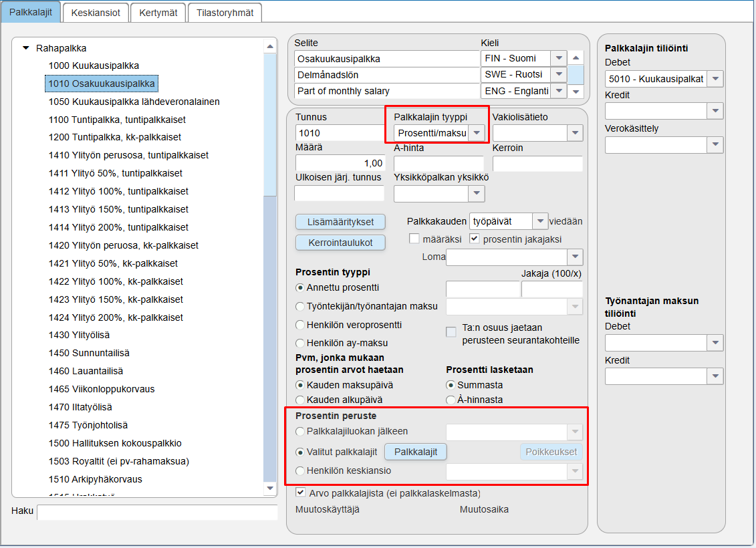
Task: Select 1503 Royaltit (ei pv-rahamaksua)
Action: pyautogui.click(x=118, y=461)
